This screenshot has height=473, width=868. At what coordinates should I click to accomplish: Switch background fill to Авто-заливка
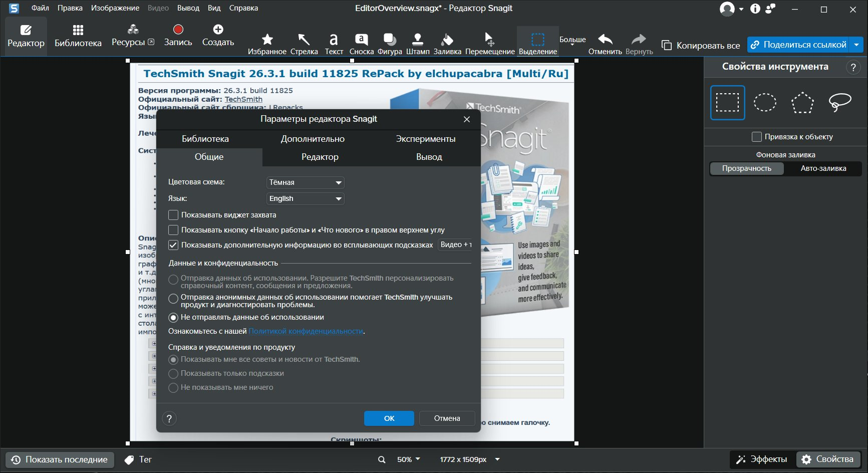[823, 168]
